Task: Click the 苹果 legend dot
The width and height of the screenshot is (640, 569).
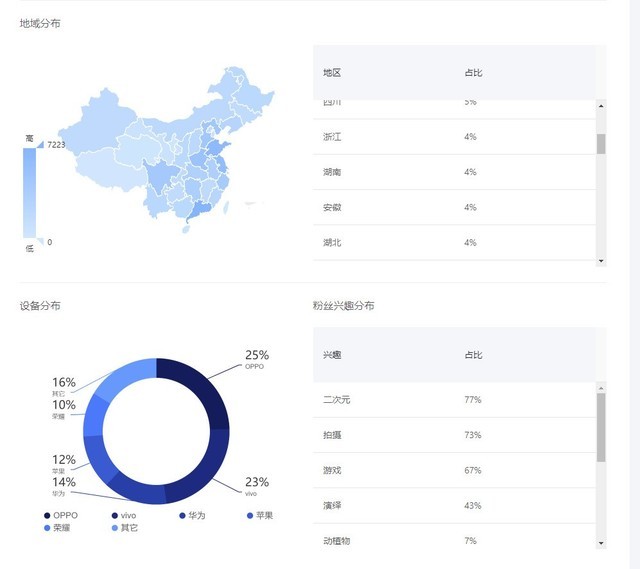Action: (250, 515)
